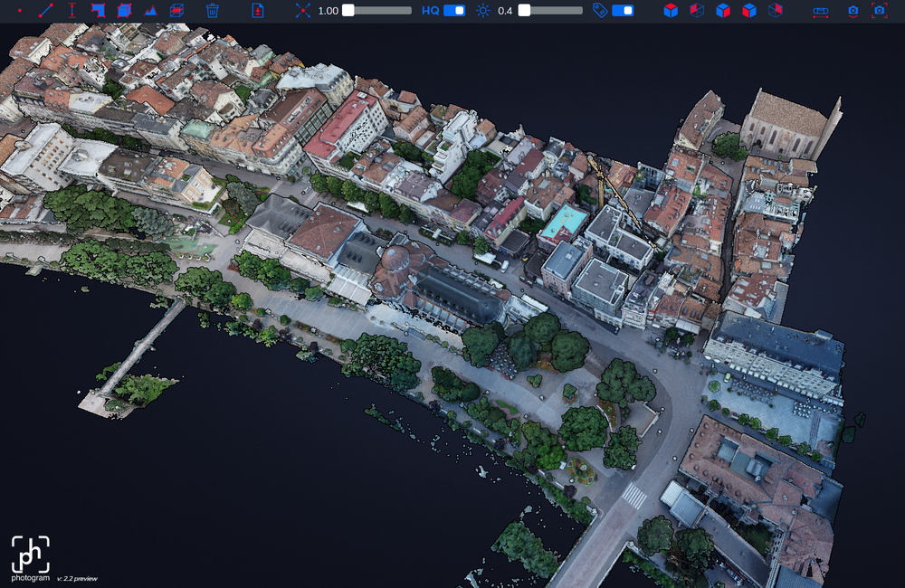Click the point size value 1.00
This screenshot has width=905, height=588.
click(x=328, y=10)
